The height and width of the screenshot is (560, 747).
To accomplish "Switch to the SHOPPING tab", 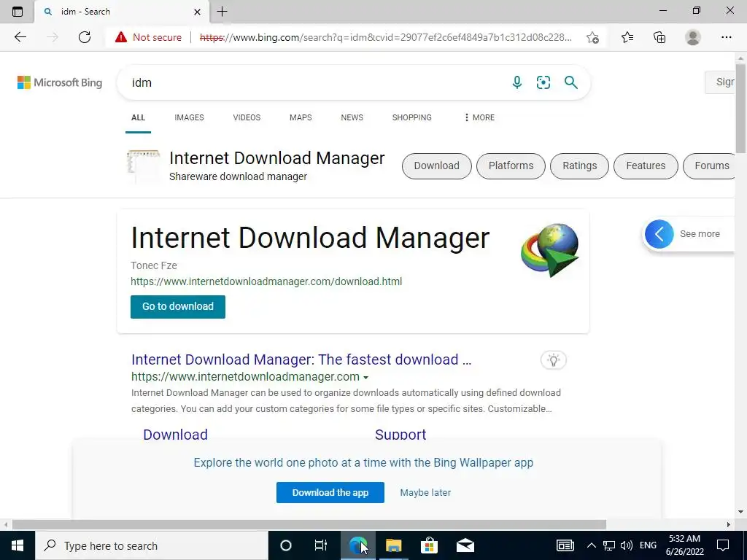I will coord(411,117).
